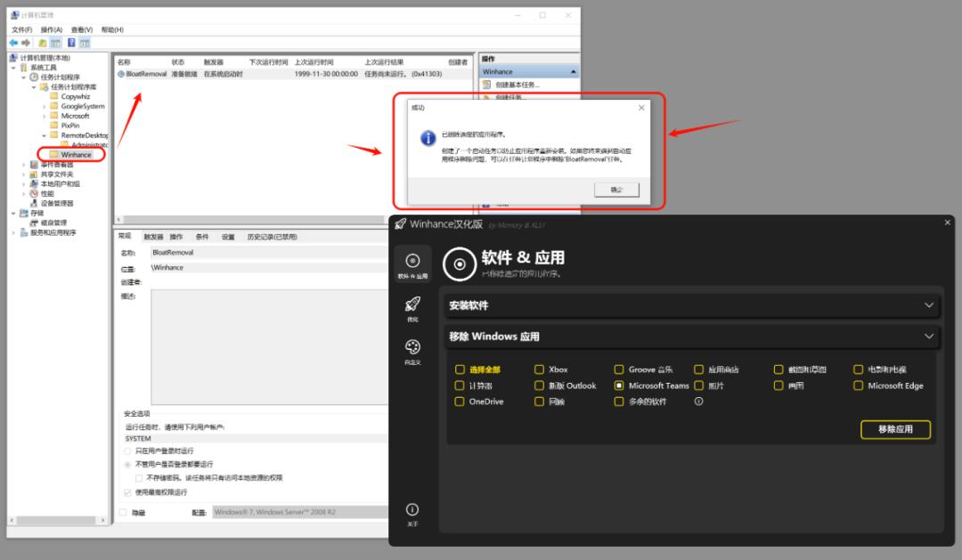Viewport: 962px width, 560px height.
Task: Close the success dialog with X
Action: click(641, 108)
